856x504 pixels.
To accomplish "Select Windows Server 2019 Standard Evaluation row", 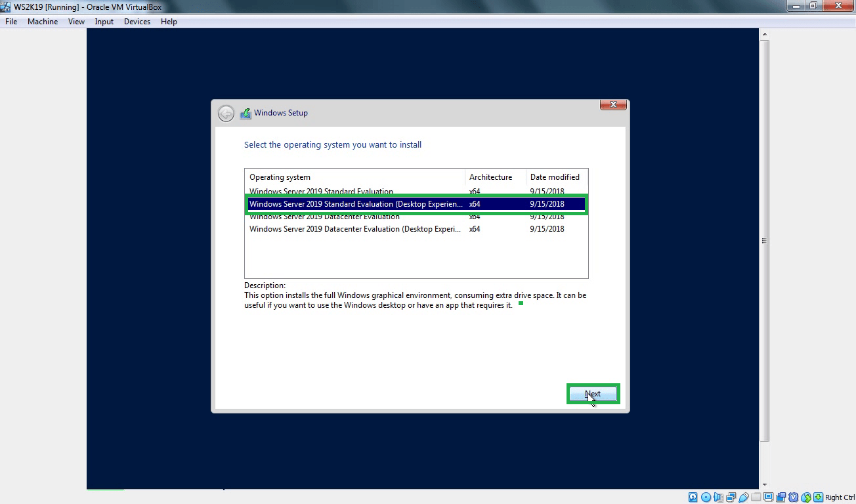I will [416, 192].
